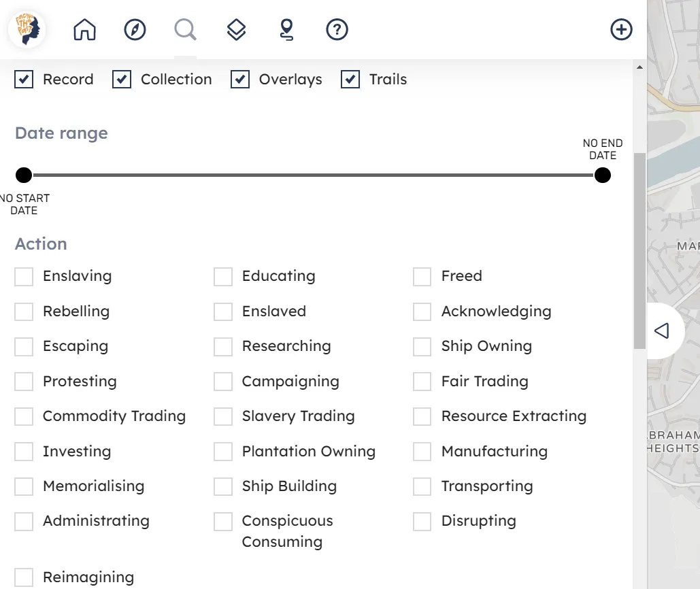
Task: Open the question mark help icon
Action: (x=337, y=30)
